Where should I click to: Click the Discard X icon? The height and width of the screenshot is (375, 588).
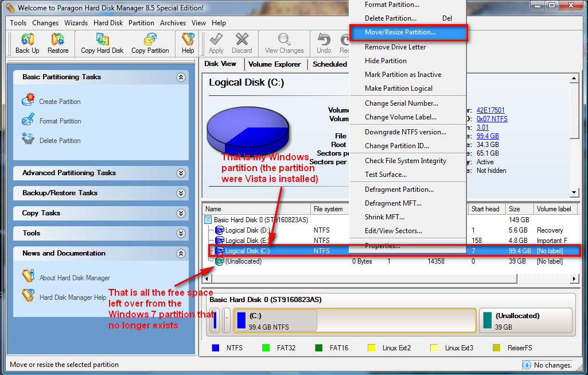[242, 39]
